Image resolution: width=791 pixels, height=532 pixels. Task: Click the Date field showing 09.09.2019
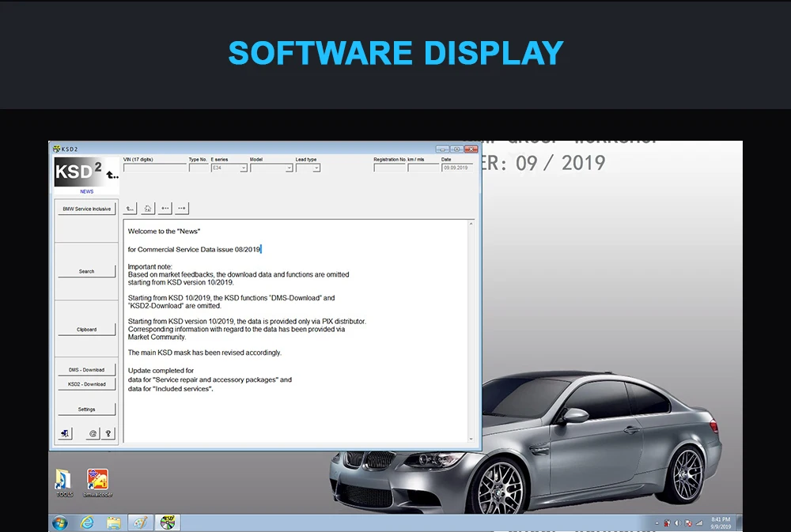(x=457, y=168)
